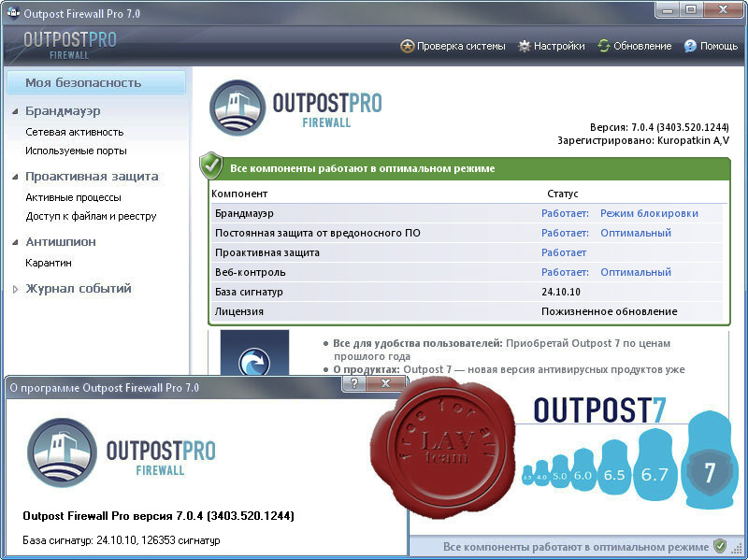This screenshot has width=748, height=560.
Task: Open Используемые порты in the sidebar
Action: coord(76,151)
